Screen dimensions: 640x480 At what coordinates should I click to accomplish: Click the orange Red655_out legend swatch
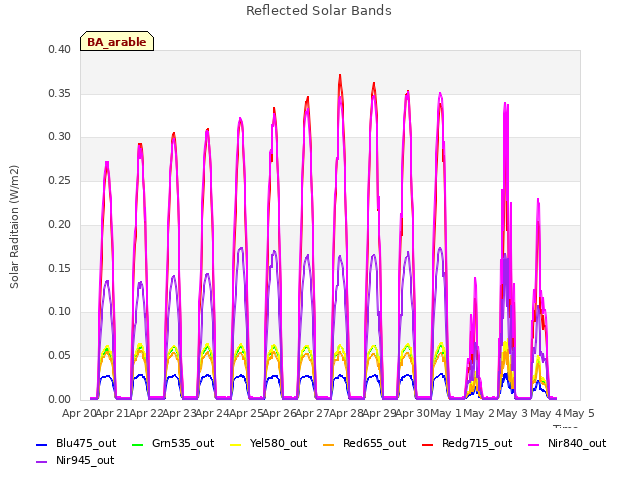tap(329, 444)
